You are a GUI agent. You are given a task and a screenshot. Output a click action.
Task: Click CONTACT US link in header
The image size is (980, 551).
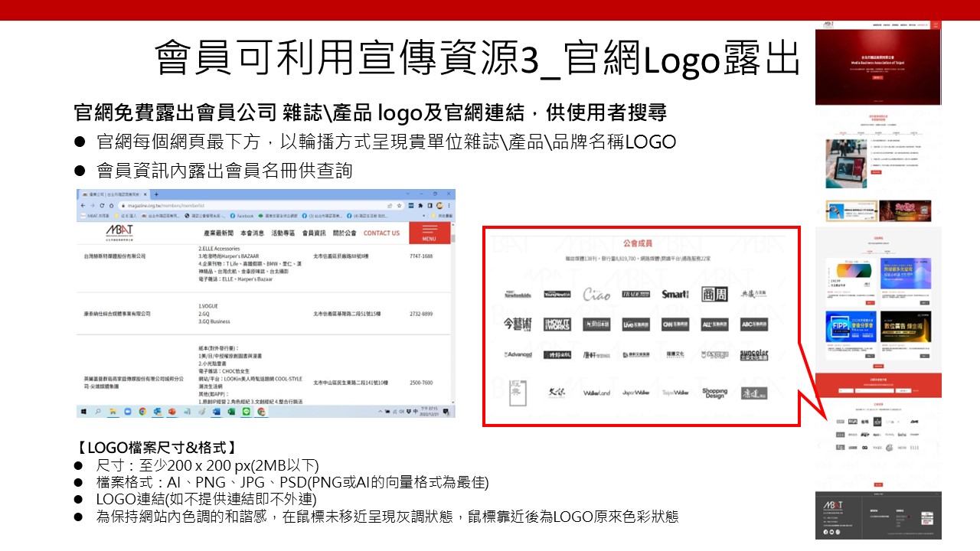[381, 233]
